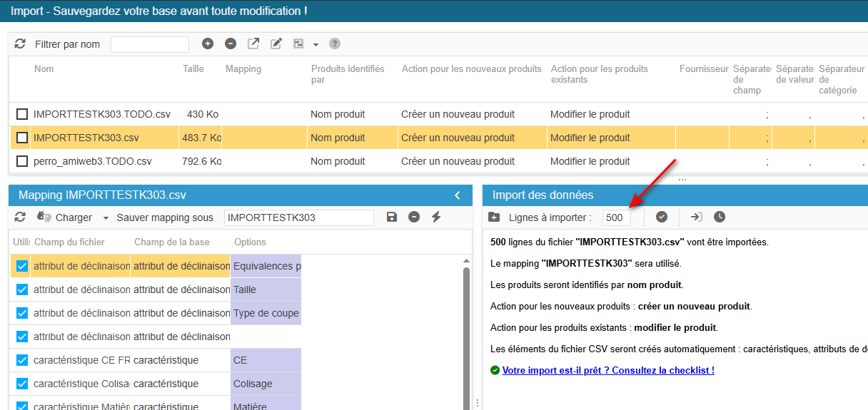The height and width of the screenshot is (410, 868).
Task: Collapse the Mapping panel with the chevron
Action: tap(458, 195)
